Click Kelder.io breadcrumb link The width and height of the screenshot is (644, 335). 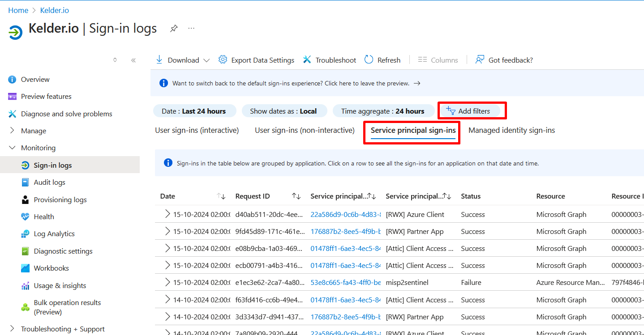pyautogui.click(x=55, y=10)
